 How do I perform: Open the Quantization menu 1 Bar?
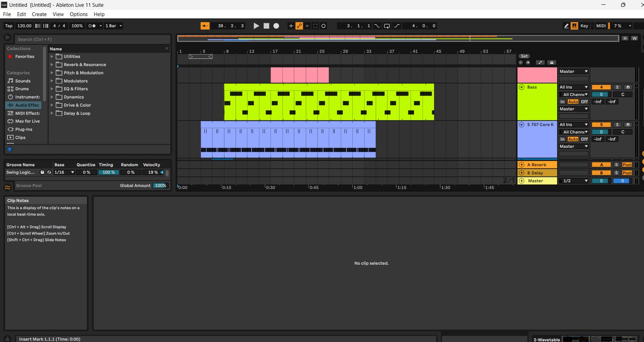[x=114, y=26]
